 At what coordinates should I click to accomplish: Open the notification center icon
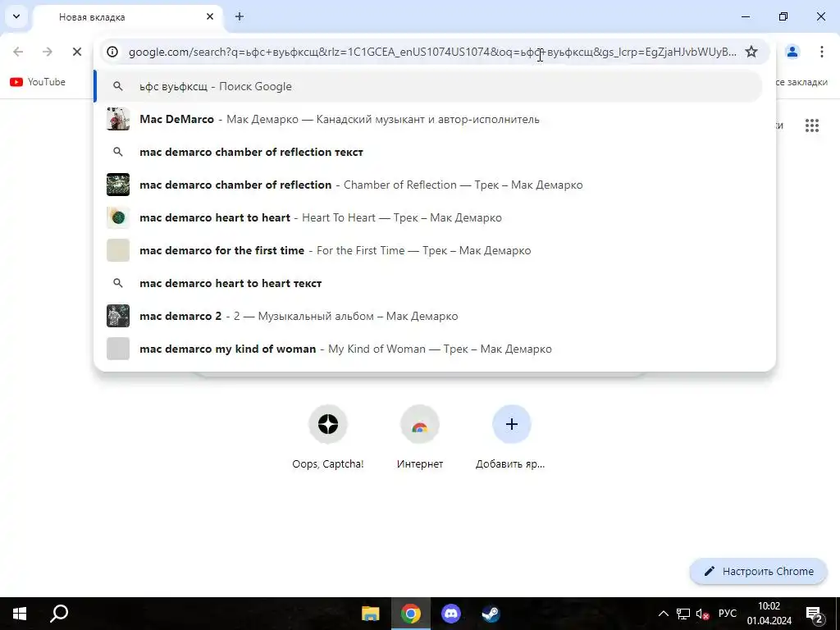pyautogui.click(x=815, y=614)
